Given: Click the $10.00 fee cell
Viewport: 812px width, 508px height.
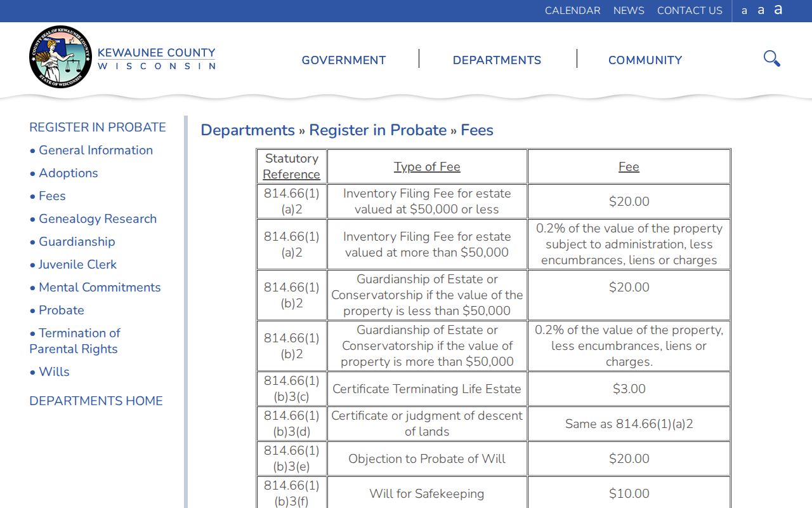Looking at the screenshot, I should click(x=629, y=493).
